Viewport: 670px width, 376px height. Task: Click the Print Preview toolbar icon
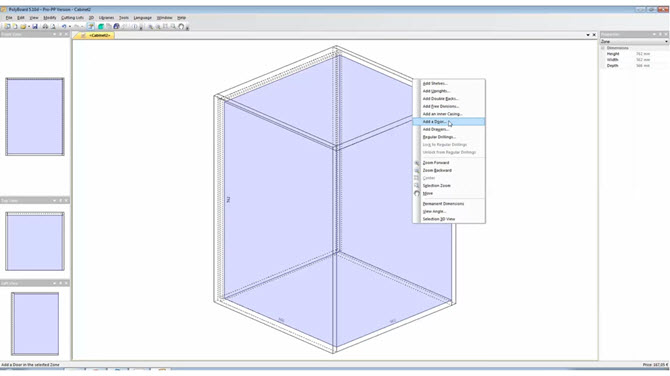tap(53, 26)
